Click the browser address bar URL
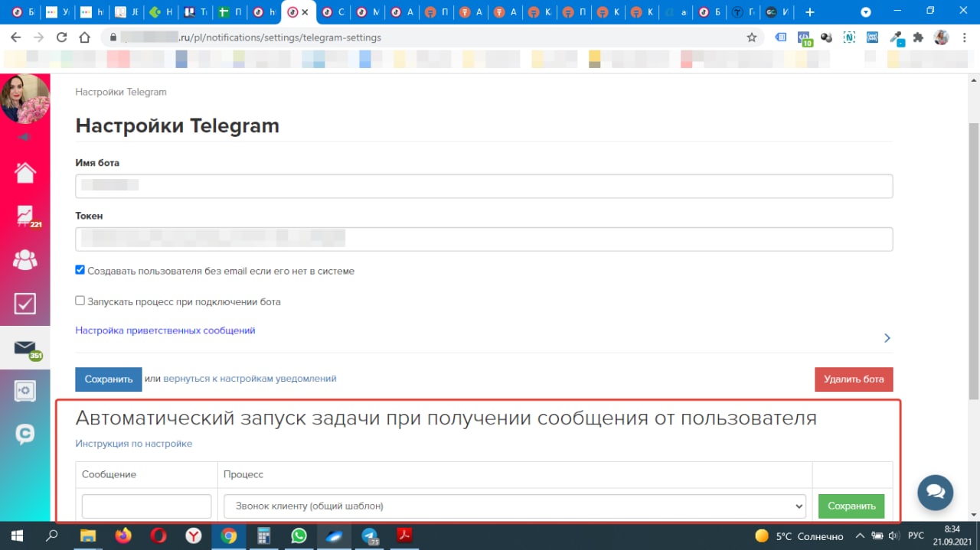980x550 pixels. (253, 37)
